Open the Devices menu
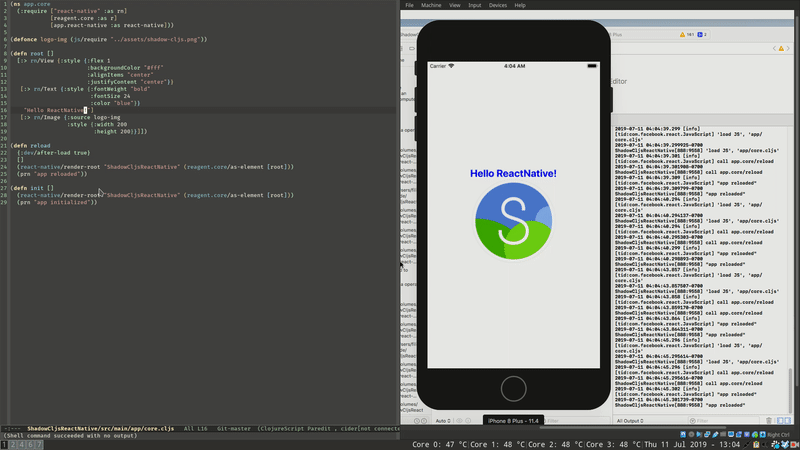The image size is (800, 450). pyautogui.click(x=497, y=5)
